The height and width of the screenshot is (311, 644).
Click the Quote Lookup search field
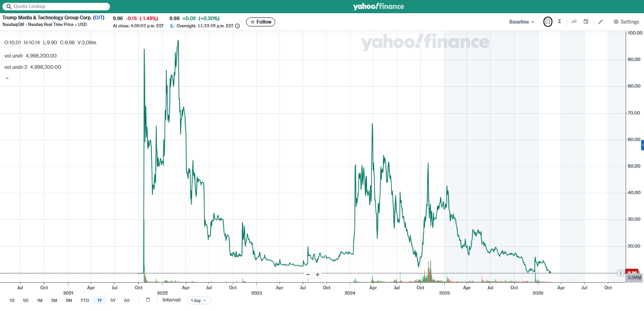click(57, 7)
